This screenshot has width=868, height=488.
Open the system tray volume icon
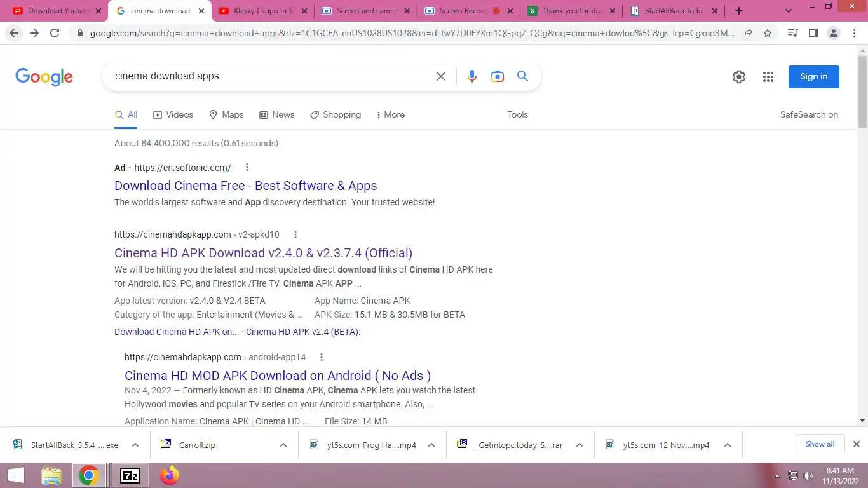808,476
